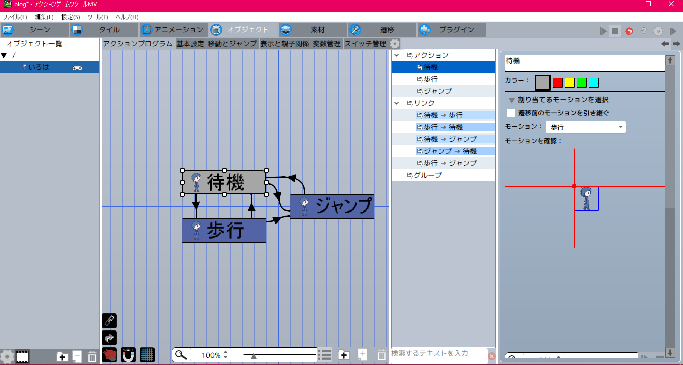
Task: Open the 素材 (Resources) tab
Action: 313,30
